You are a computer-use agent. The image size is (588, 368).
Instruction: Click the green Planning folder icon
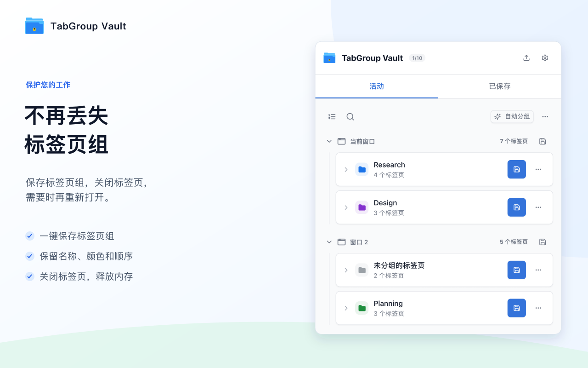[362, 308]
